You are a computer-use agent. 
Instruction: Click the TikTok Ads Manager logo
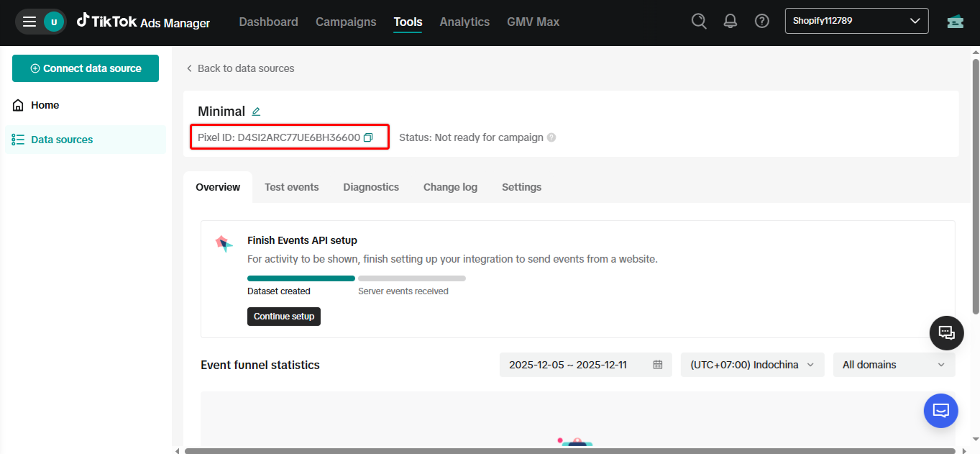pyautogui.click(x=144, y=22)
